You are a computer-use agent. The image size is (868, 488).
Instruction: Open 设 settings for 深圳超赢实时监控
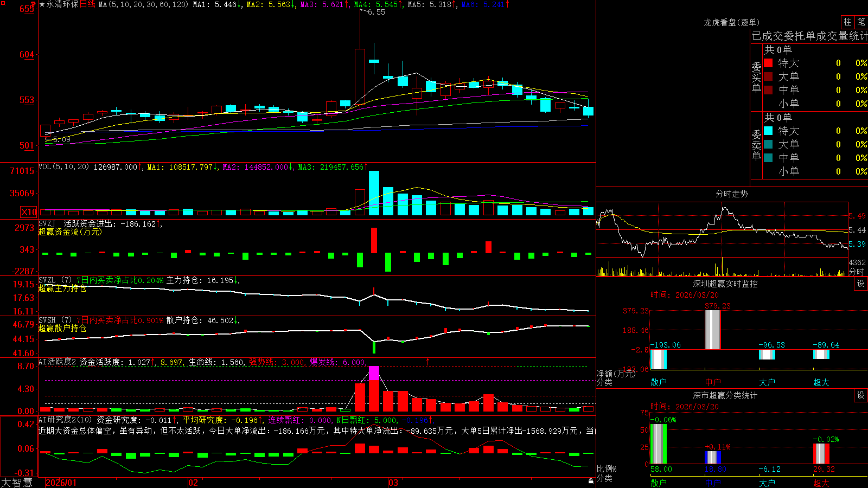(861, 284)
